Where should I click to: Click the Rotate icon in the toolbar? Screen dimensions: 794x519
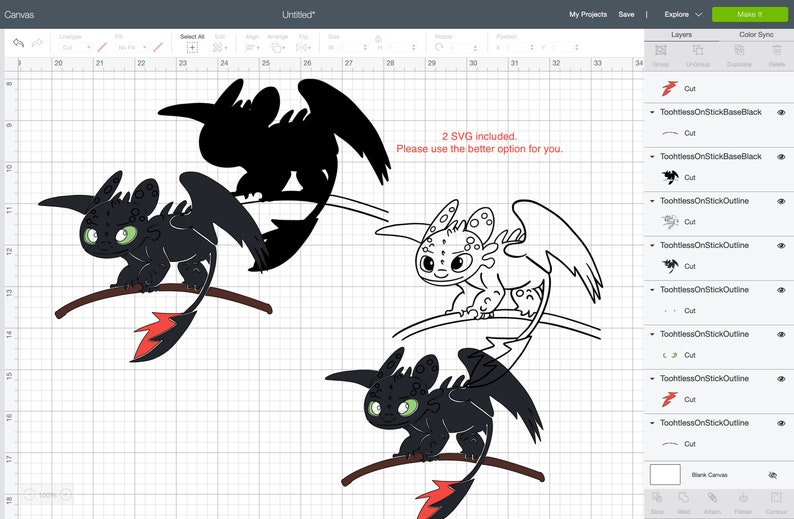point(439,47)
